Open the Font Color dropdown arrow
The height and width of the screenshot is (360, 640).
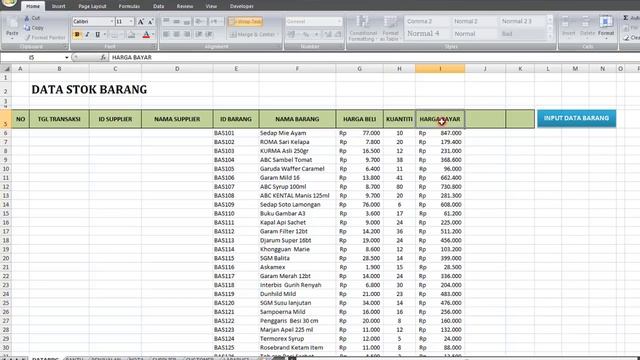(153, 35)
